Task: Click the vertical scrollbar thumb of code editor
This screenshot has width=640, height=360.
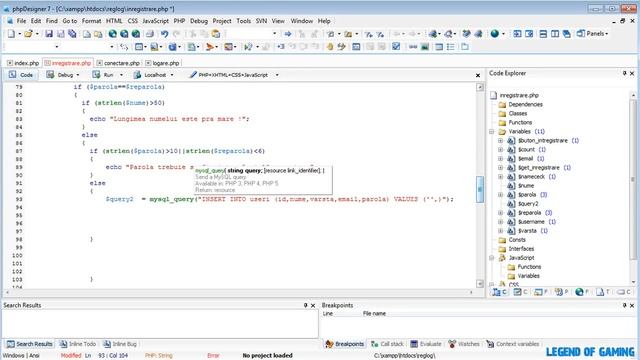Action: (x=480, y=189)
